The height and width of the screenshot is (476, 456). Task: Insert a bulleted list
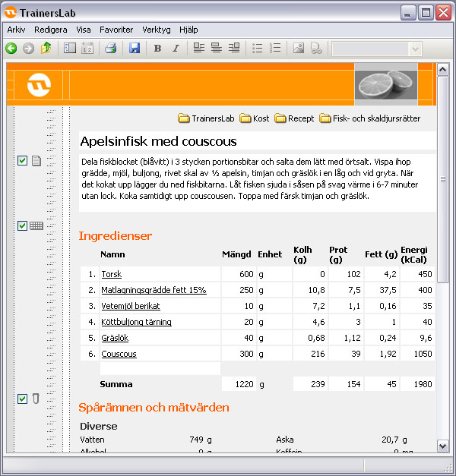click(258, 49)
